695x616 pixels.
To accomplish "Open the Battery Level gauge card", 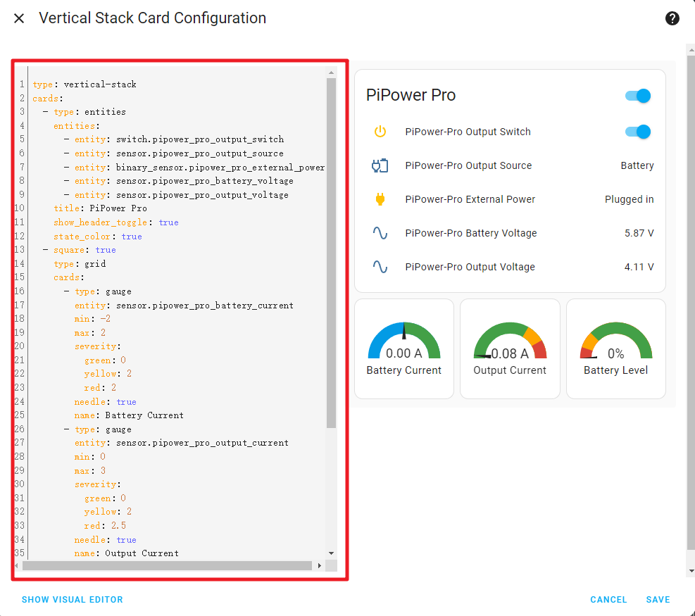I will [615, 348].
